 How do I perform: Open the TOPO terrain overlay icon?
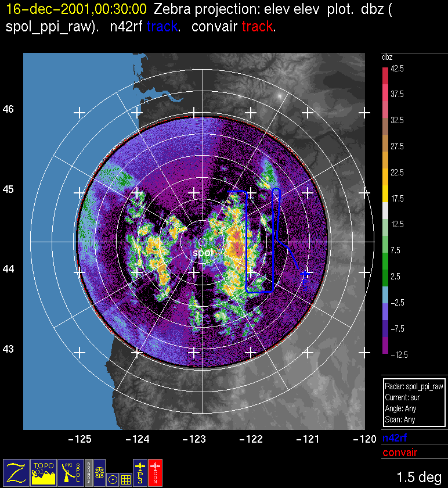[44, 472]
